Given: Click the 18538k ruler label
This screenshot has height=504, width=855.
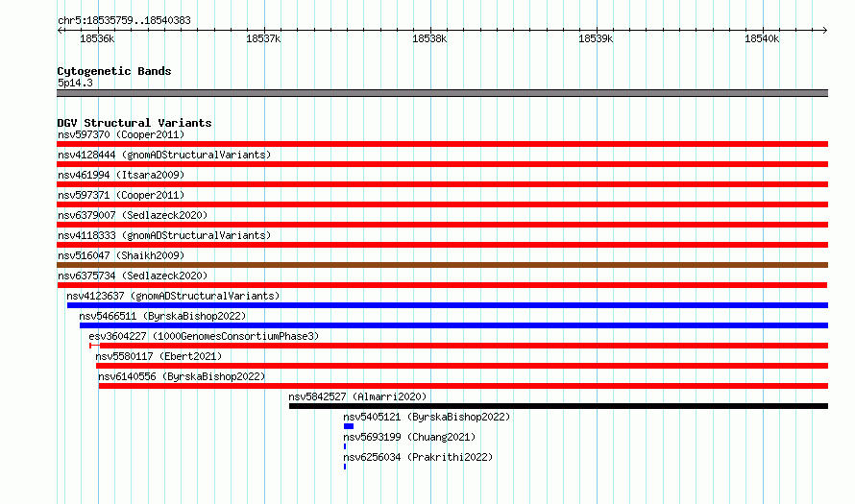Looking at the screenshot, I should pos(429,38).
